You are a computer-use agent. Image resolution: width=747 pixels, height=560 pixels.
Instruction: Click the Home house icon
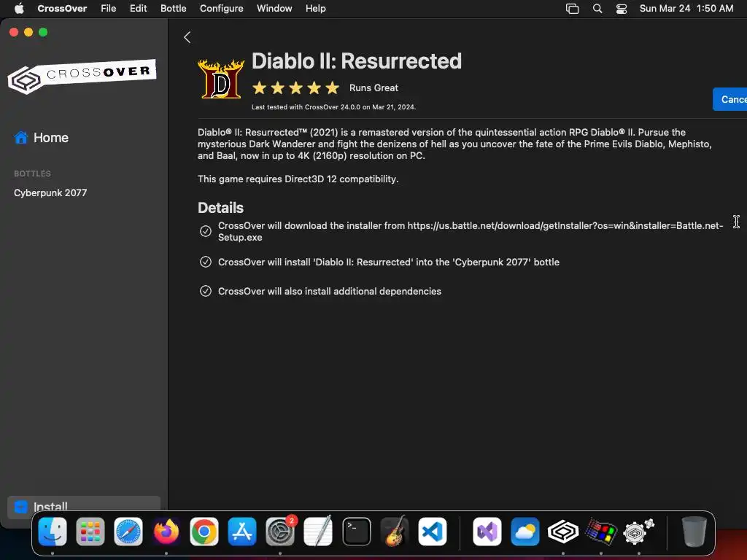click(x=21, y=138)
